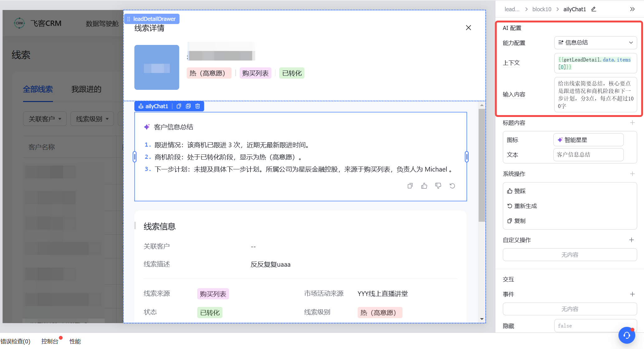
Task: Select the leadDetailDrawer drag handle label
Action: [x=151, y=19]
